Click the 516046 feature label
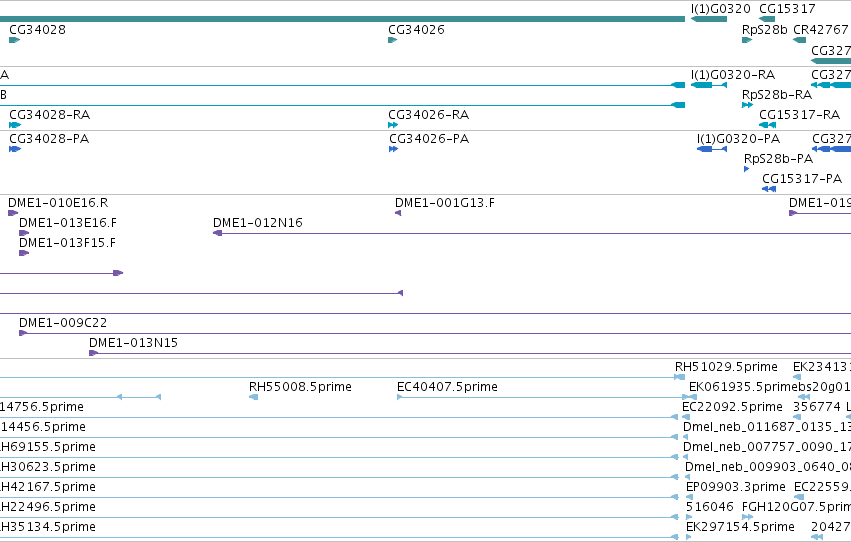851x542 pixels. tap(710, 507)
